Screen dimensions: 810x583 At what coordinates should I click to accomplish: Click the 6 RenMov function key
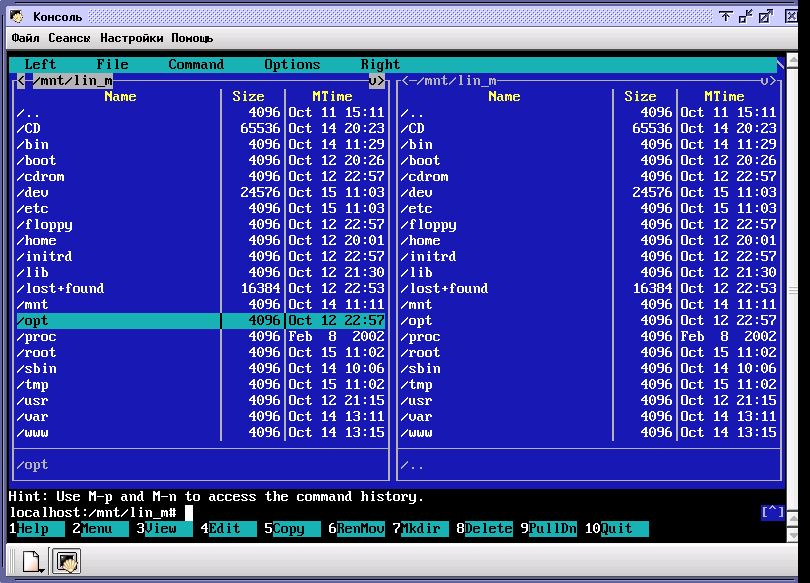coord(357,529)
